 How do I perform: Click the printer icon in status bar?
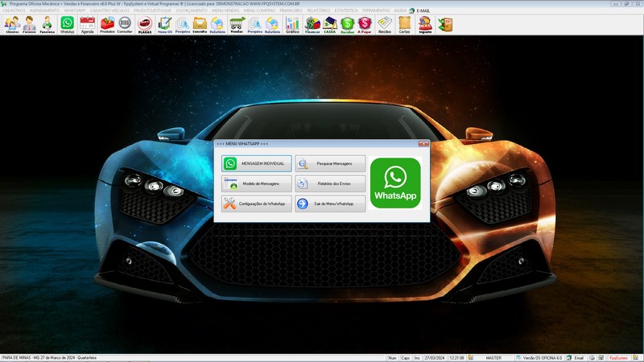tap(592, 358)
